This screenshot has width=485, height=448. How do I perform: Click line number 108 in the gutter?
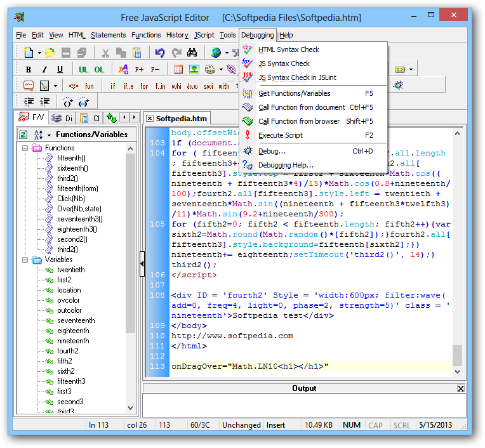point(157,295)
